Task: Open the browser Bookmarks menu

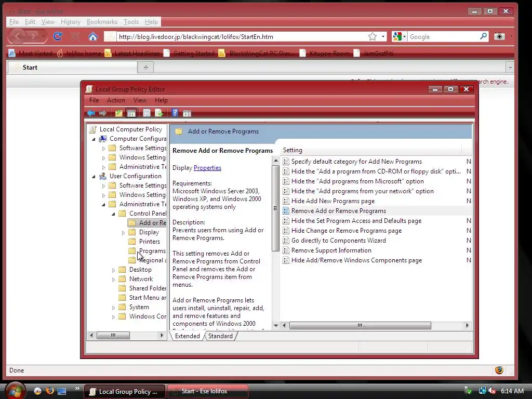Action: click(x=102, y=22)
